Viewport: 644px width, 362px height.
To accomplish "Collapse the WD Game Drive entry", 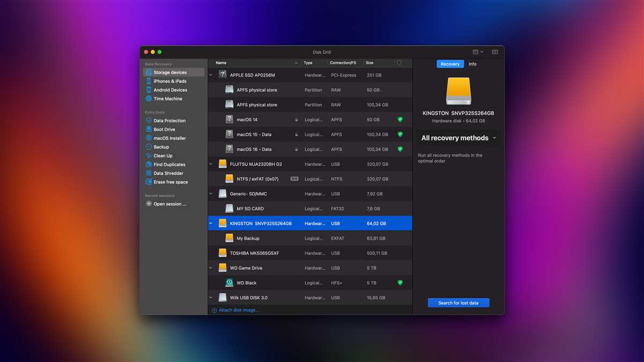I will coord(211,268).
